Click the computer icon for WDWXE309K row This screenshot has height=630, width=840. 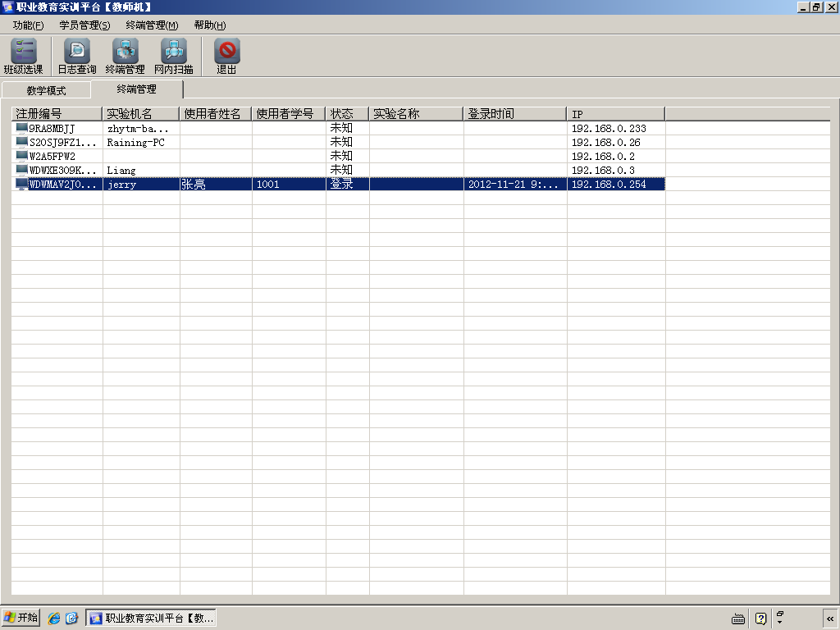click(22, 170)
